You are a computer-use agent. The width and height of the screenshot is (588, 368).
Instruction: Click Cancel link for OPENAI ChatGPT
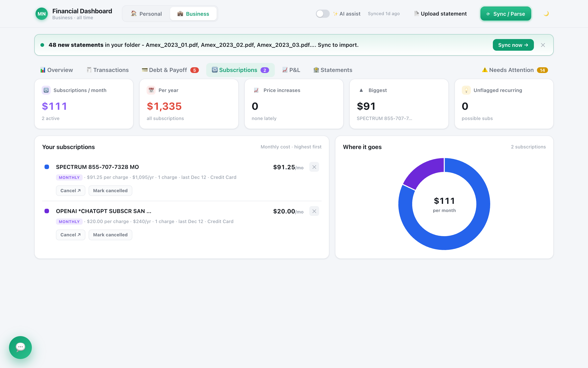click(x=70, y=235)
